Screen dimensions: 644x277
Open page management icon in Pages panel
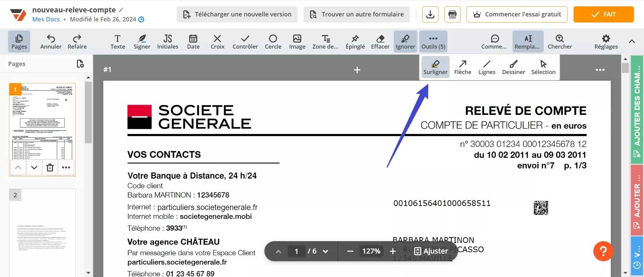pos(80,64)
